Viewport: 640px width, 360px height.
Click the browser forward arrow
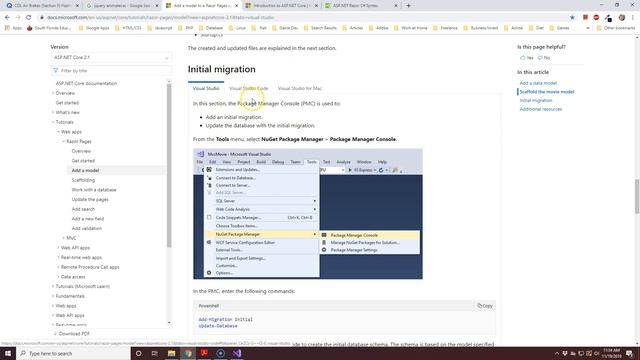click(x=18, y=18)
